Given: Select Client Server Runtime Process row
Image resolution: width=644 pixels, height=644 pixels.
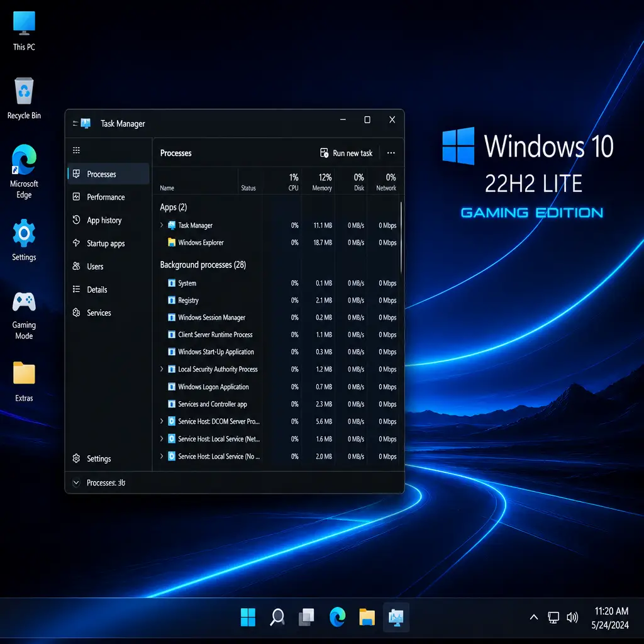Looking at the screenshot, I should pyautogui.click(x=278, y=335).
